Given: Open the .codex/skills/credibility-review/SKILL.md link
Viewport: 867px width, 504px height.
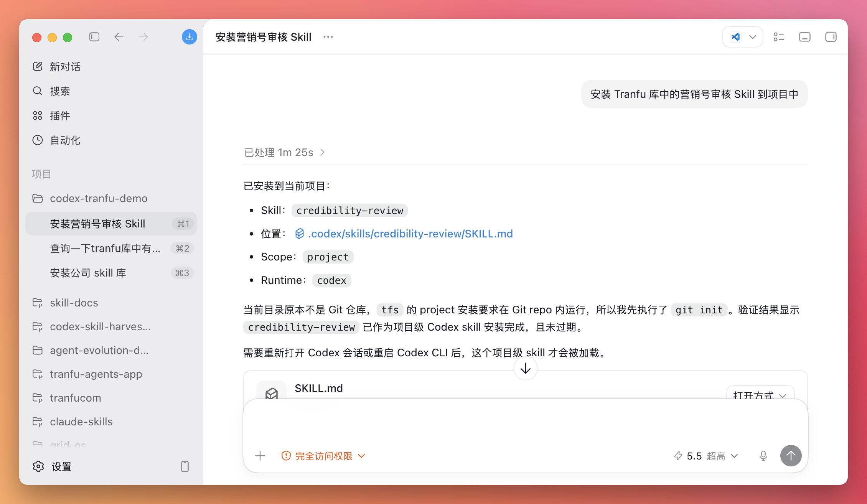Looking at the screenshot, I should tap(410, 234).
